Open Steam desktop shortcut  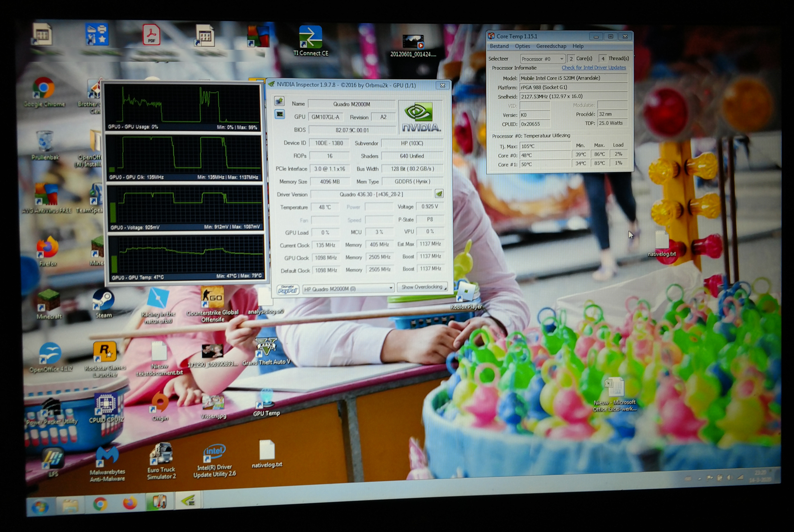104,303
